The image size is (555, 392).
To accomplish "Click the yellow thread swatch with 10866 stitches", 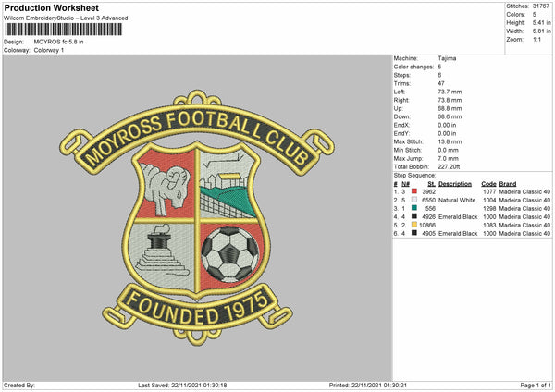I will (414, 225).
